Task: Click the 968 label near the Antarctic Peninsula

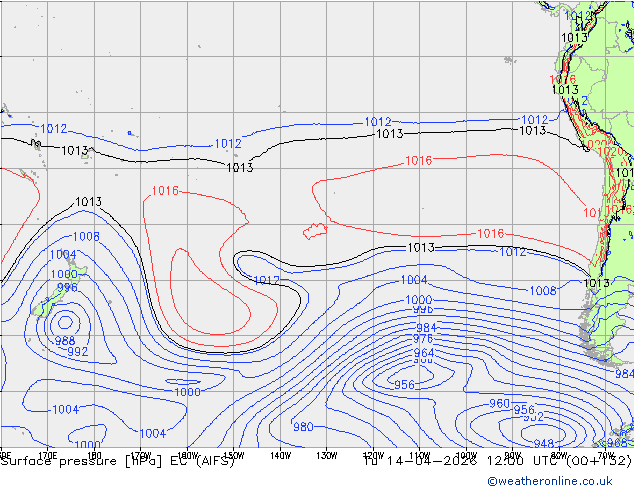Action: (617, 443)
